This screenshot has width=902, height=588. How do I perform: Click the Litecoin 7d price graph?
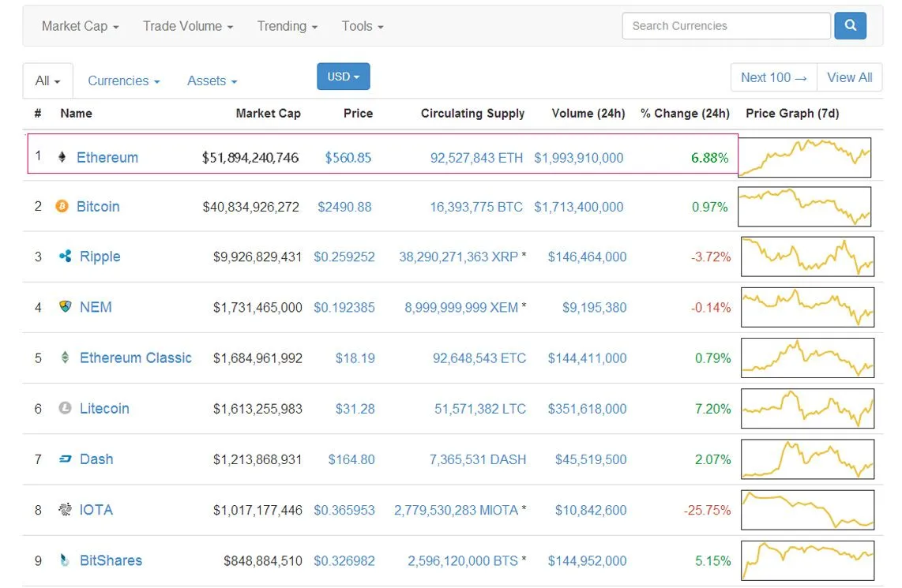pyautogui.click(x=808, y=408)
